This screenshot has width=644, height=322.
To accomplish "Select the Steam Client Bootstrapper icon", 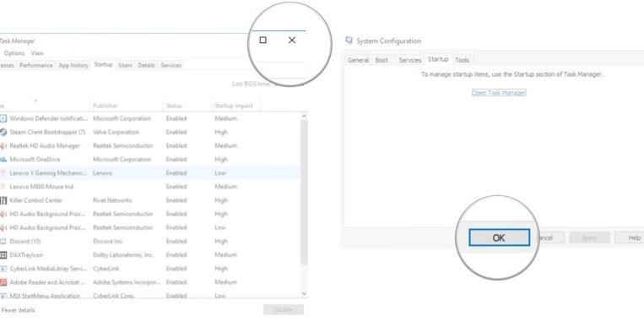I will (3, 132).
